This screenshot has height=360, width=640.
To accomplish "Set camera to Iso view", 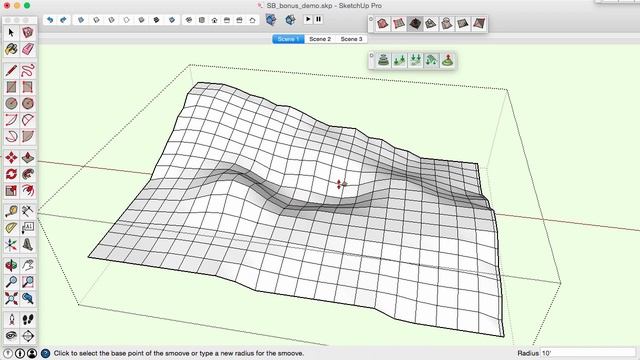I will [x=189, y=20].
